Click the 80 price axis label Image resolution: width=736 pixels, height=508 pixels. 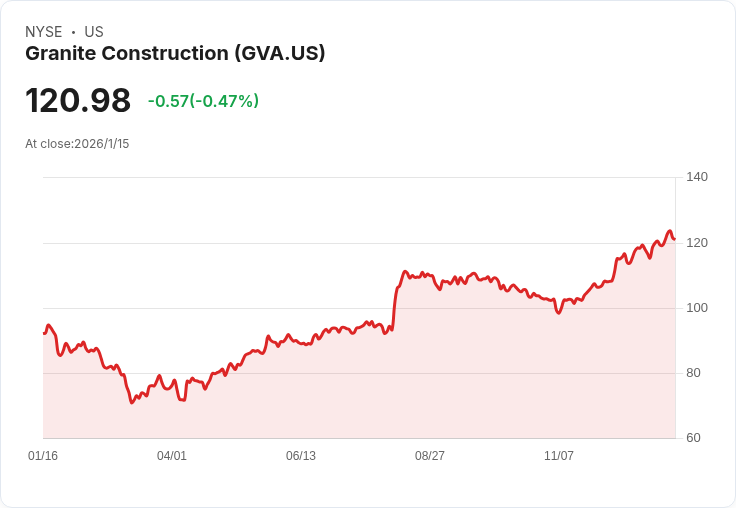click(x=692, y=373)
